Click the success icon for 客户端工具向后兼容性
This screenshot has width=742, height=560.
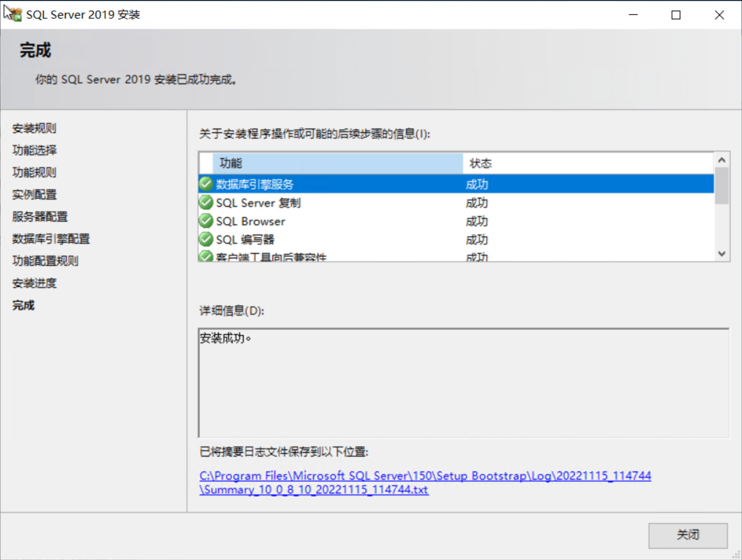(x=206, y=257)
